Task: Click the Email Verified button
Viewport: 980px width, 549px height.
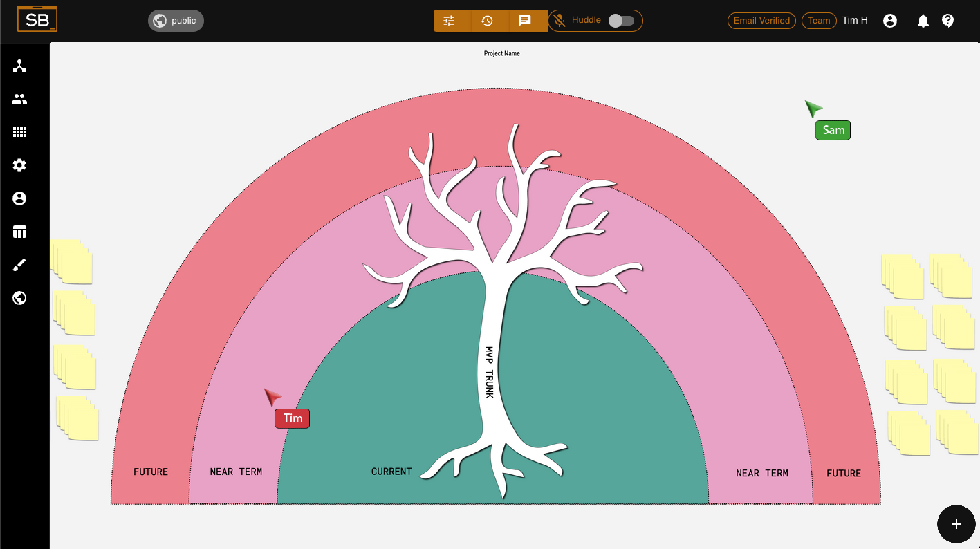Action: pos(761,21)
